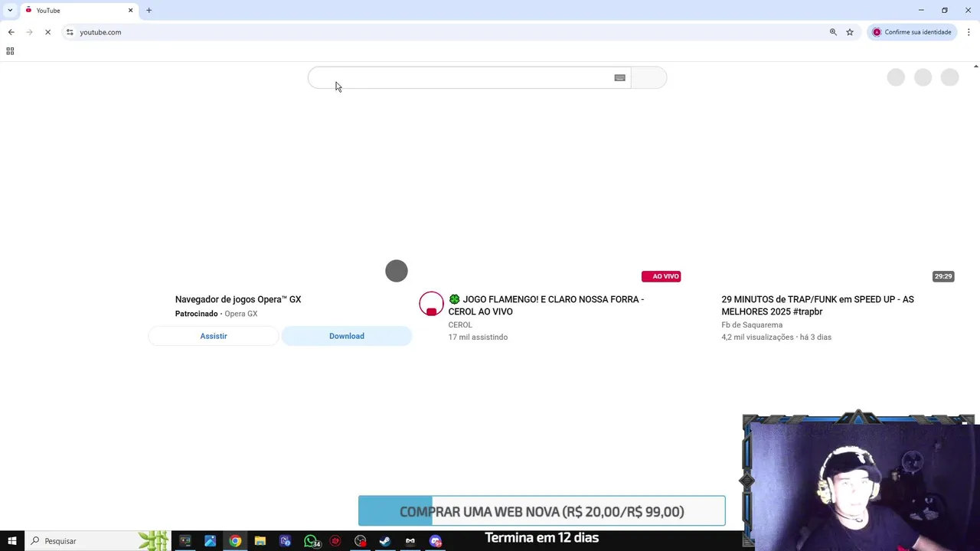Click the Assistir button on Opera GX ad
The width and height of the screenshot is (980, 551).
(214, 336)
